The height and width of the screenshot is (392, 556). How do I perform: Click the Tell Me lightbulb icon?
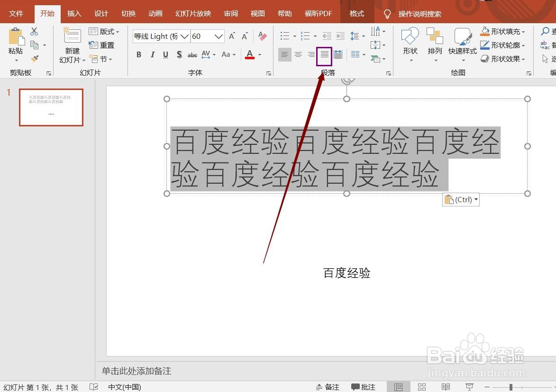tap(387, 14)
